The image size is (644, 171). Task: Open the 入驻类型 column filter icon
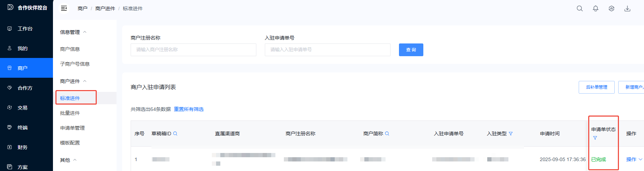click(x=511, y=134)
